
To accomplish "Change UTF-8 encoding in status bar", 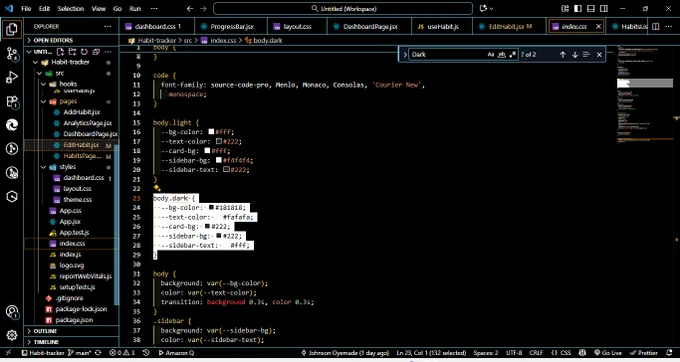I will 514,353.
